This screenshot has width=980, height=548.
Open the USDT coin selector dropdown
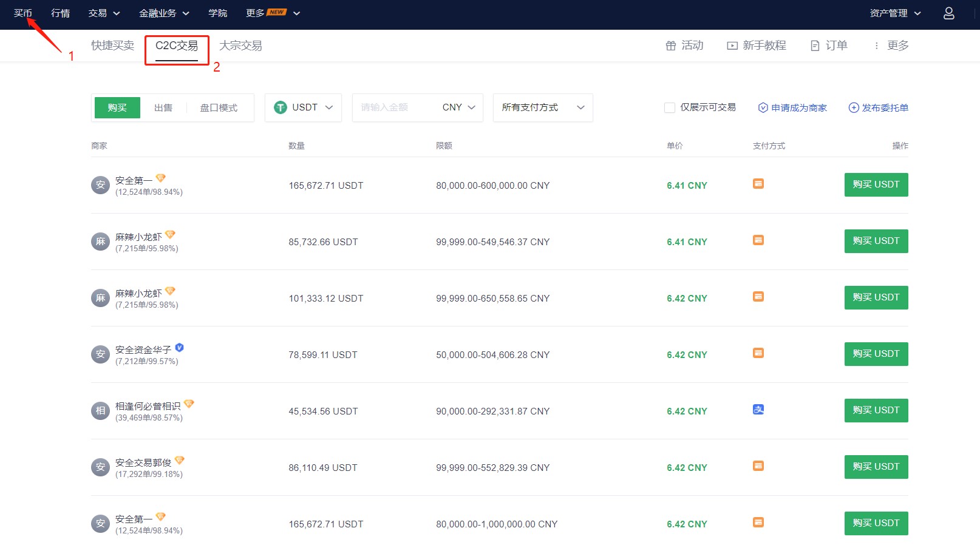(303, 107)
